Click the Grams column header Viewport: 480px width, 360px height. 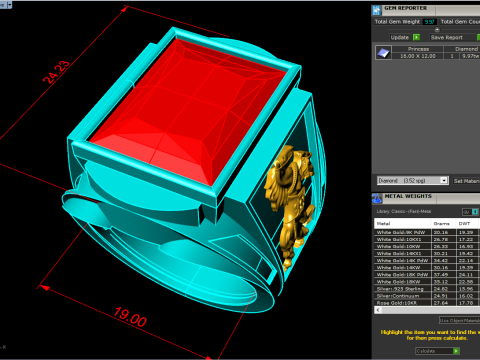443,223
